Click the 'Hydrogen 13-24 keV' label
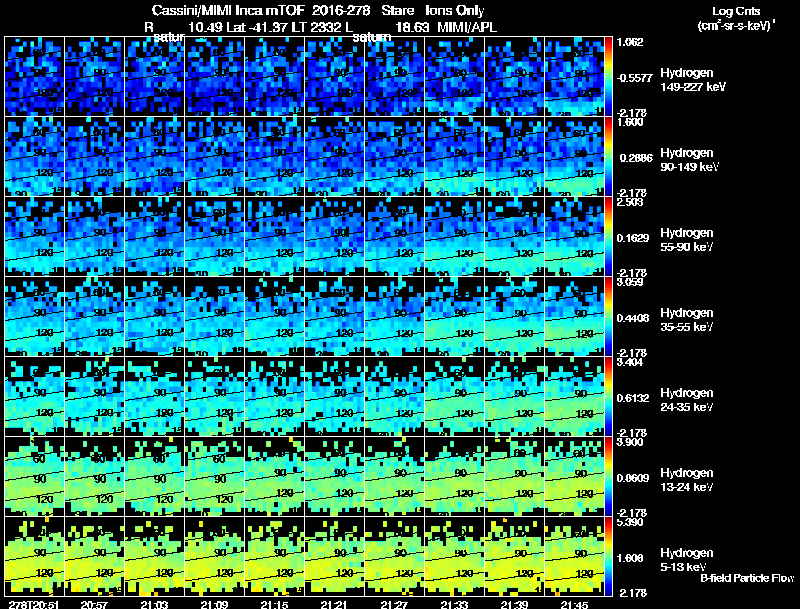 687,480
